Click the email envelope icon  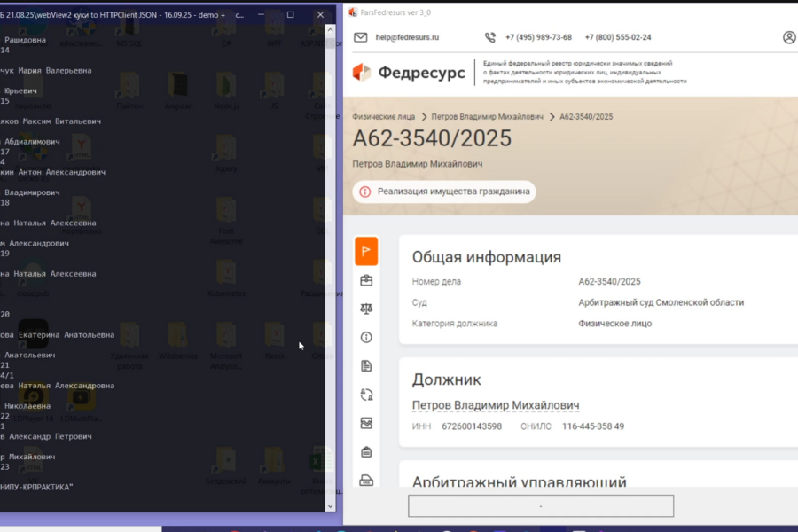tap(360, 37)
